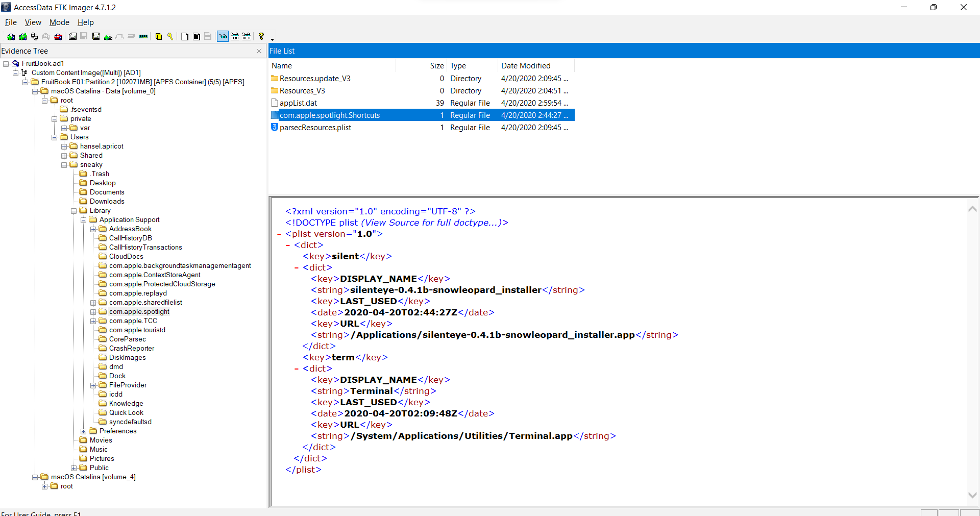This screenshot has width=980, height=516.
Task: Collapse the plist version element in viewer
Action: 279,234
